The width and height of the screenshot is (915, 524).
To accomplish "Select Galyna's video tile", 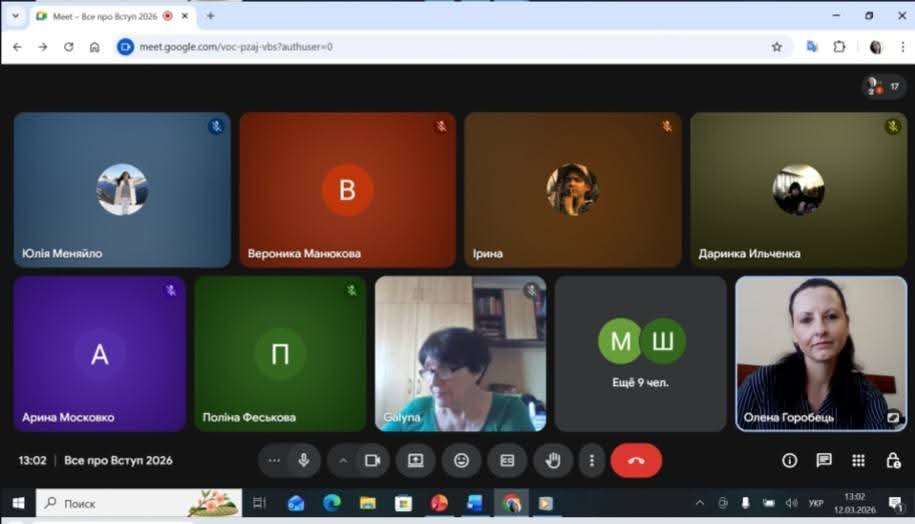I will pos(460,354).
